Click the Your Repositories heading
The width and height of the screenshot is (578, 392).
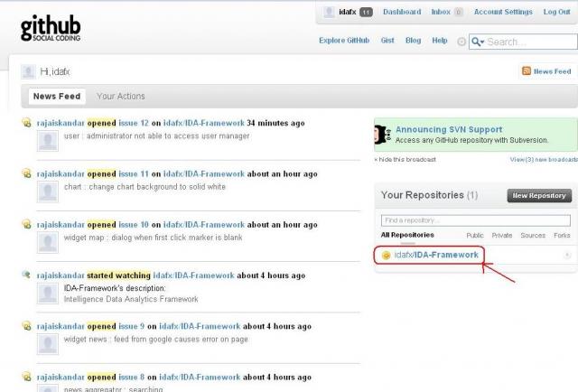coord(430,195)
